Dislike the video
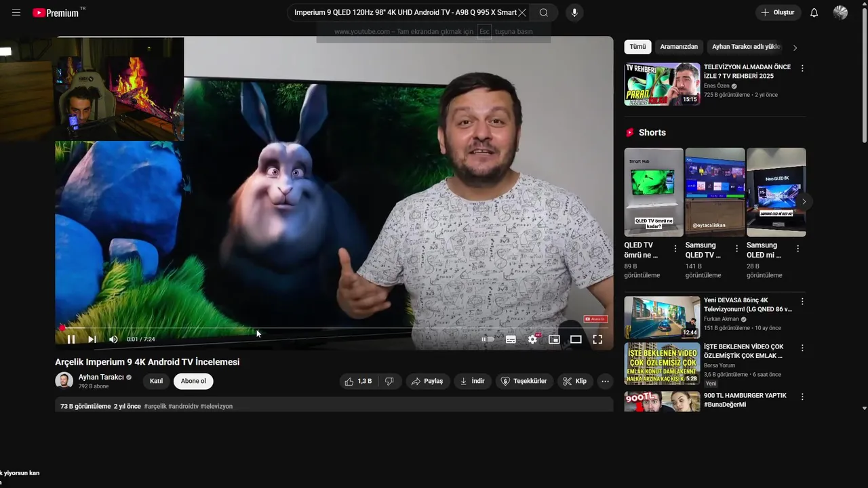868x488 pixels. pyautogui.click(x=389, y=381)
